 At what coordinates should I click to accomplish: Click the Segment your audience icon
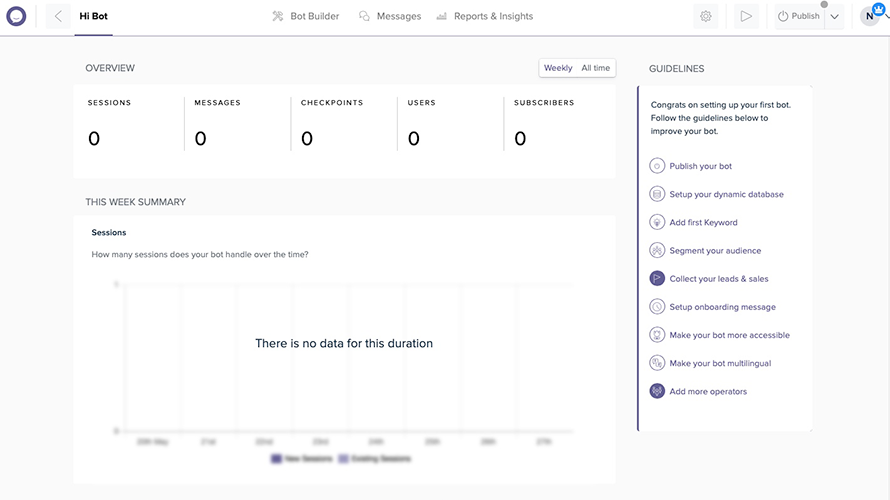point(657,250)
